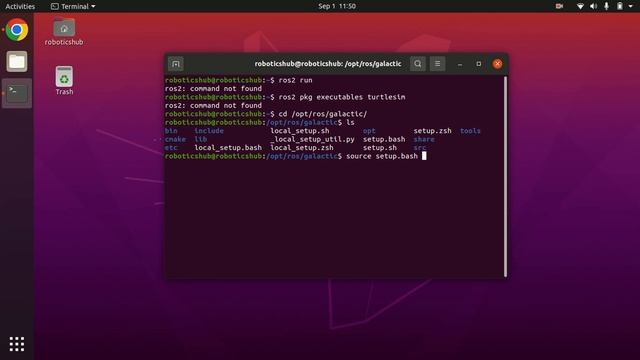Expand the system menu arrow
Screen dimensions: 640x360
(631, 7)
